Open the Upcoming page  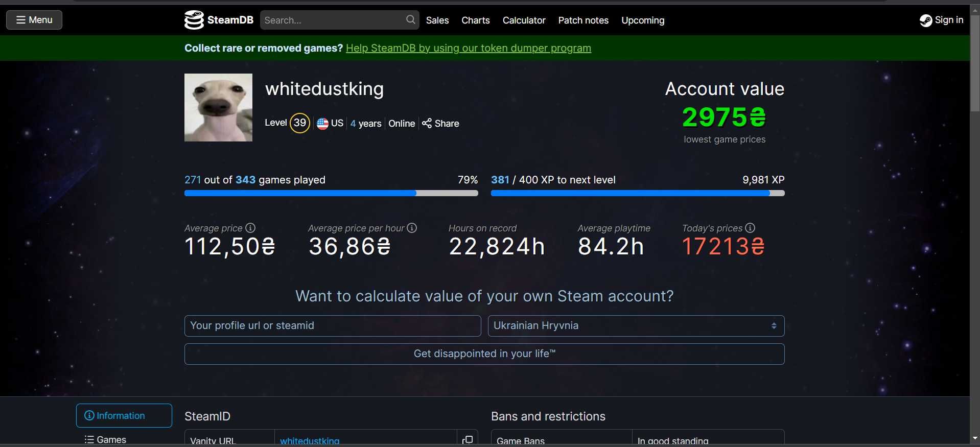[x=643, y=20]
